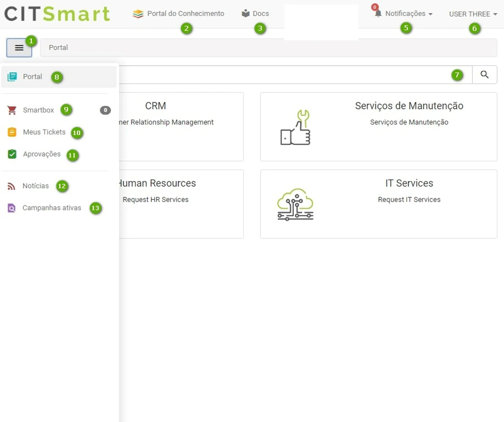Screen dimensions: 504x422
Task: Click the Portal breadcrumb bar
Action: click(268, 48)
